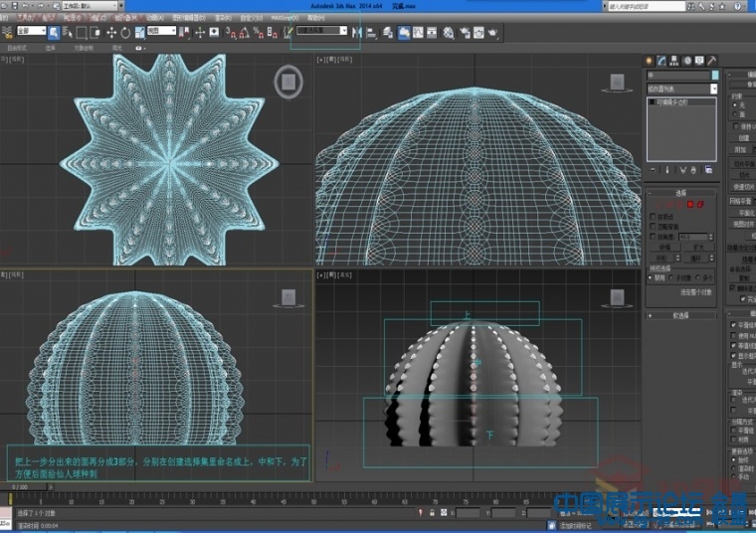Image resolution: width=756 pixels, height=533 pixels.
Task: Switch to the Hierarchy command panel
Action: [674, 61]
